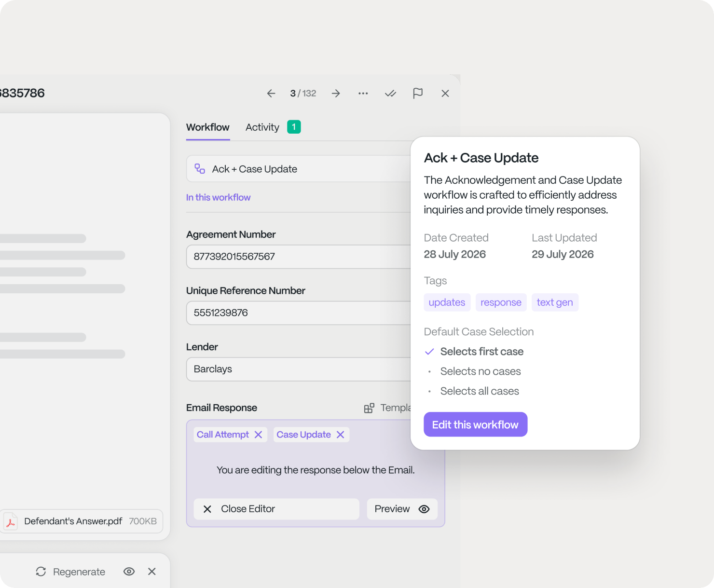Open the Ack + Case Update workflow selector
Screen dimensions: 714x588
(x=299, y=169)
